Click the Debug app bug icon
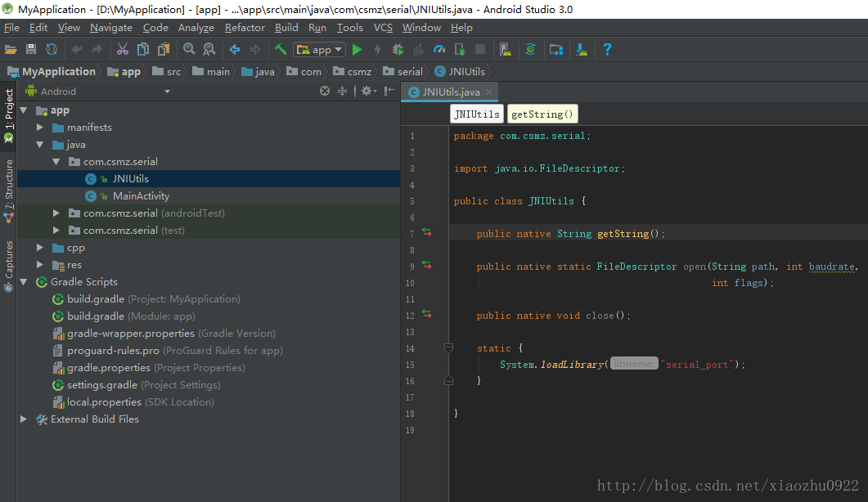Image resolution: width=868 pixels, height=502 pixels. [398, 49]
